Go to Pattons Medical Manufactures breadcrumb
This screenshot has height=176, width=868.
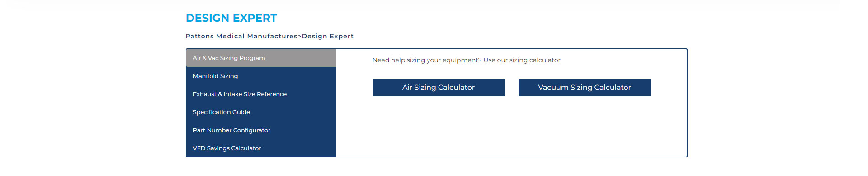(241, 36)
